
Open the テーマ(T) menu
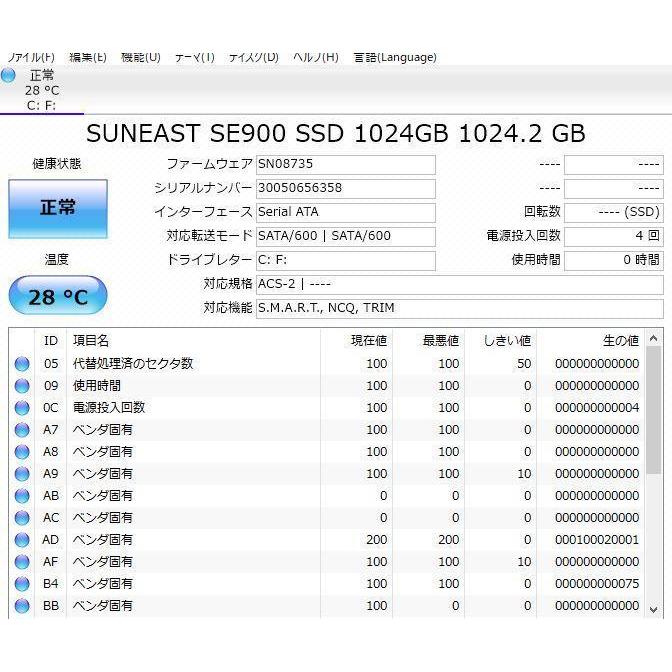pyautogui.click(x=195, y=57)
